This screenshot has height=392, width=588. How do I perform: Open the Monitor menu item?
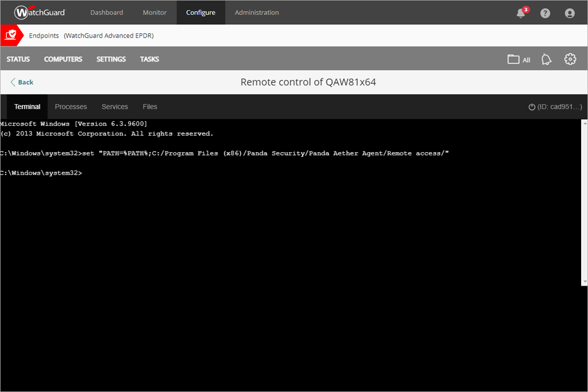coord(154,12)
